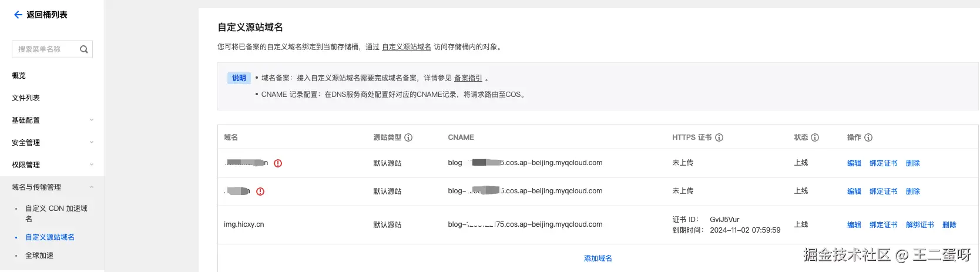Click the info icon beside 操作 header
The width and height of the screenshot is (980, 272).
point(868,137)
